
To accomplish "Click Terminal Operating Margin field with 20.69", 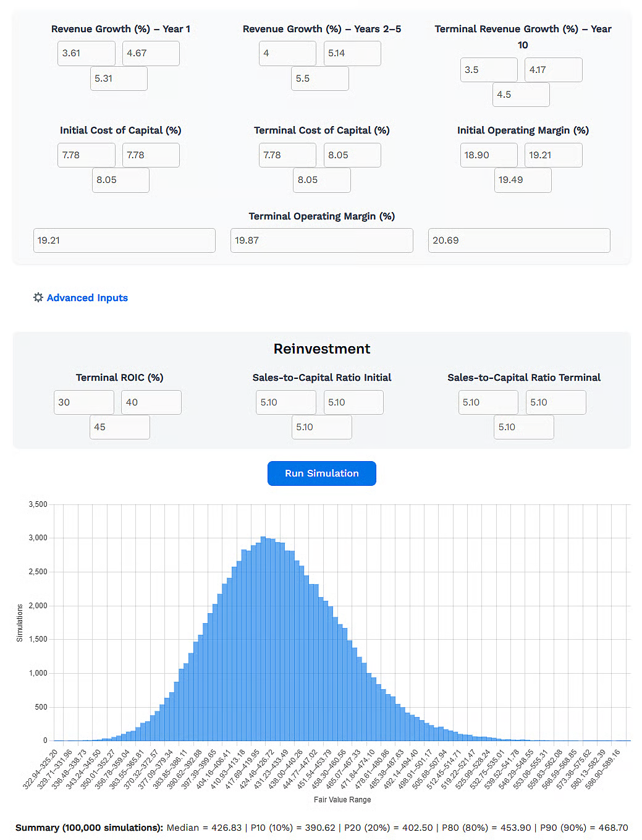I will coord(518,240).
